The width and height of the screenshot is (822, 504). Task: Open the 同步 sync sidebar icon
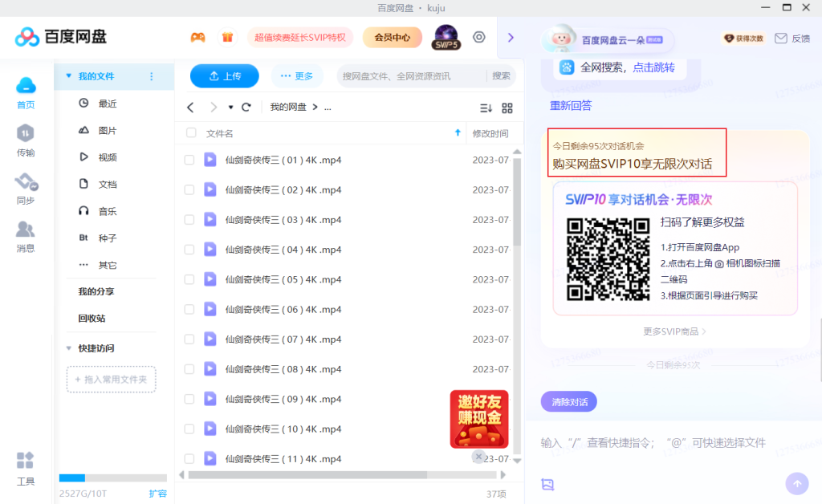pos(26,187)
